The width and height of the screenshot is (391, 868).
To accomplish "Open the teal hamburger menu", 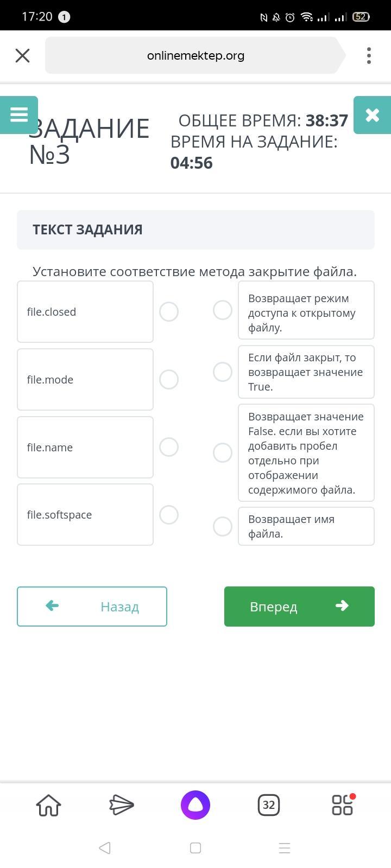I will coord(19,114).
